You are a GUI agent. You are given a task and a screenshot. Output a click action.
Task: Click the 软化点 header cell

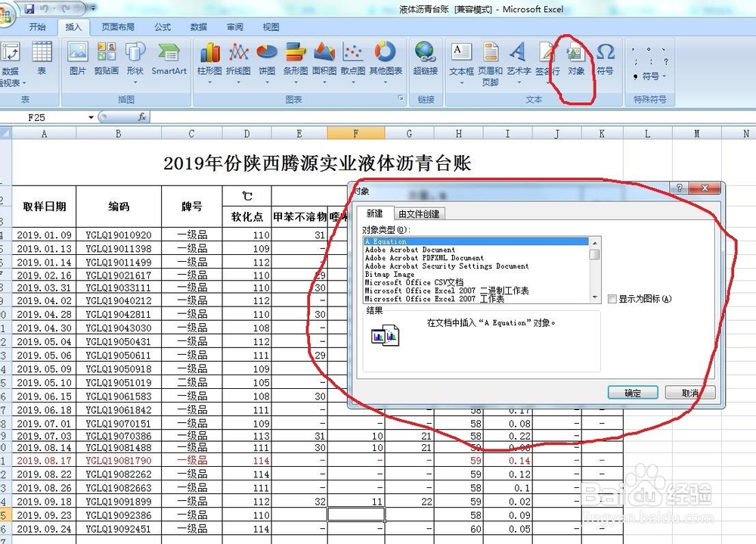tap(247, 217)
